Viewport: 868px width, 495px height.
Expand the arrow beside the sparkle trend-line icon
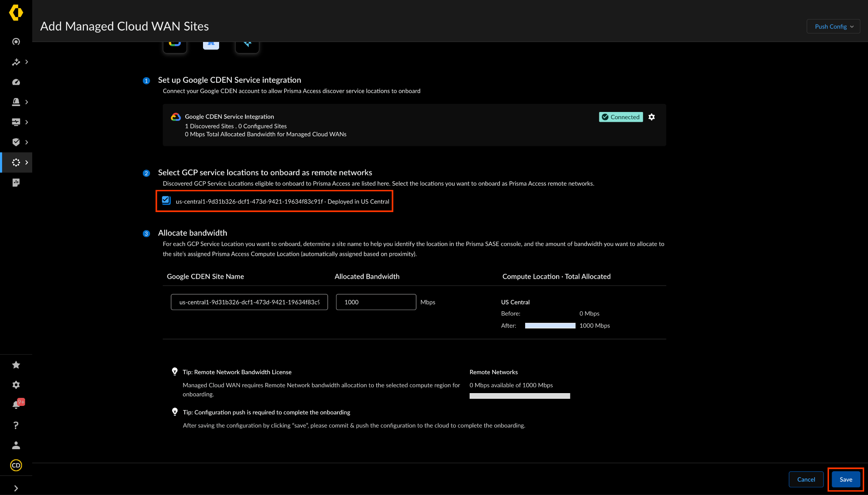[x=27, y=62]
